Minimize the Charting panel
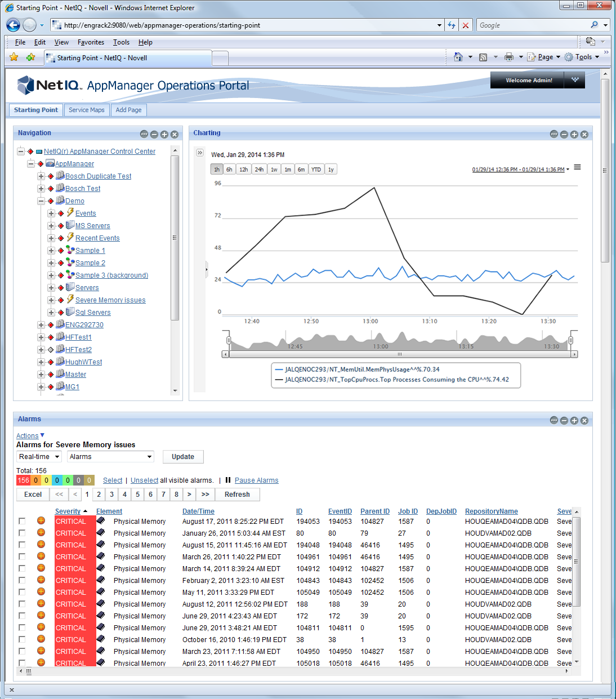 [564, 134]
